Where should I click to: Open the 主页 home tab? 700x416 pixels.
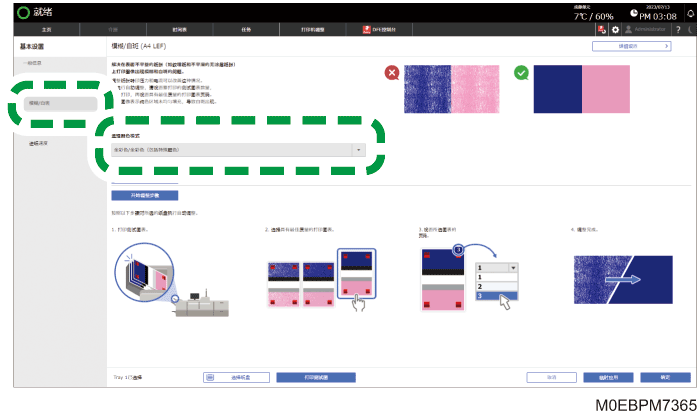[x=46, y=29]
